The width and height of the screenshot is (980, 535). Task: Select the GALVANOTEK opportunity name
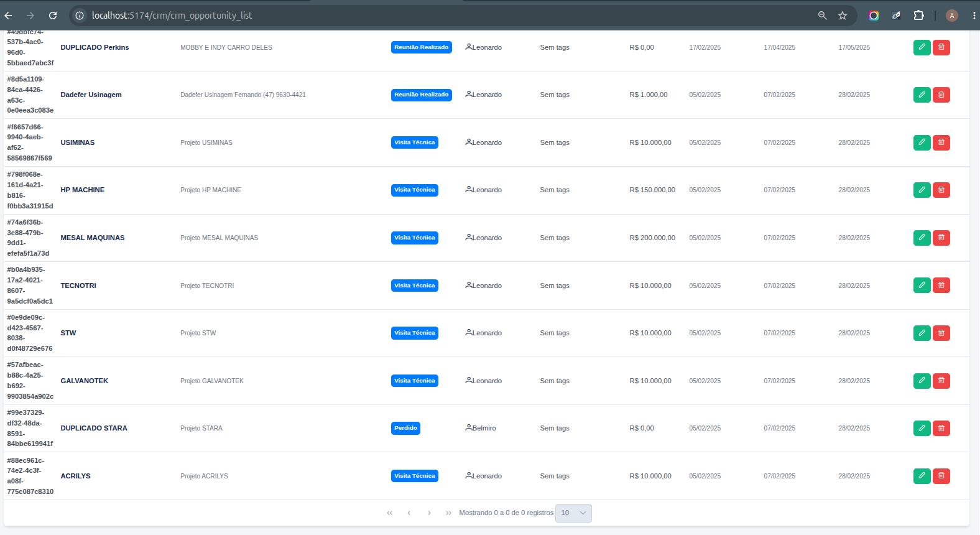pos(85,381)
